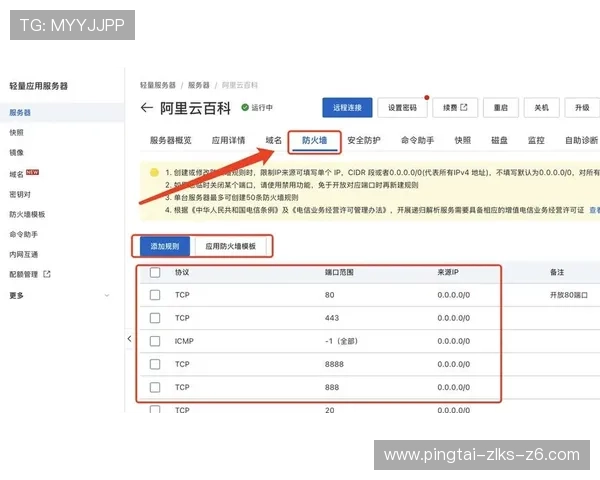Click the 续费 button
Screen dimensions: 600x480
[x=455, y=108]
